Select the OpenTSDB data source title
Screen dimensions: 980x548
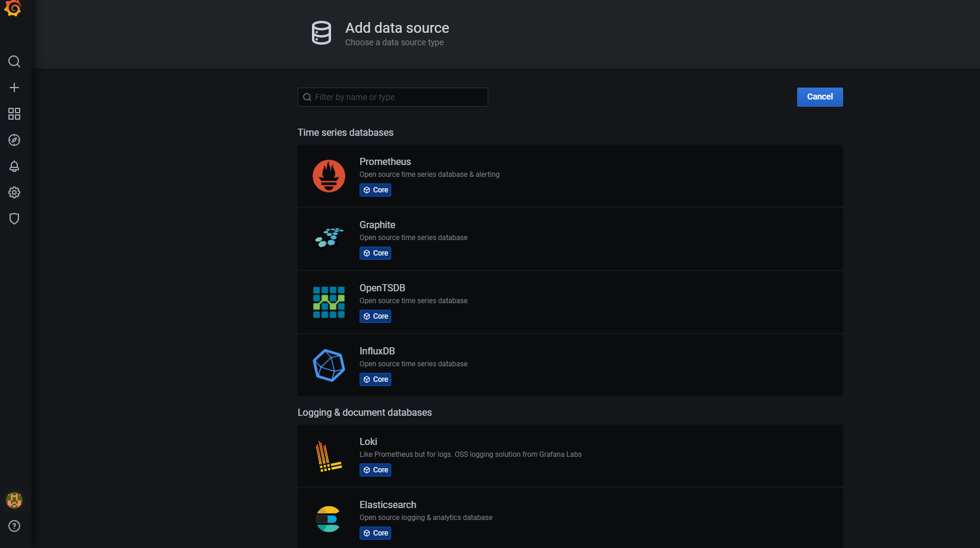[x=382, y=288]
